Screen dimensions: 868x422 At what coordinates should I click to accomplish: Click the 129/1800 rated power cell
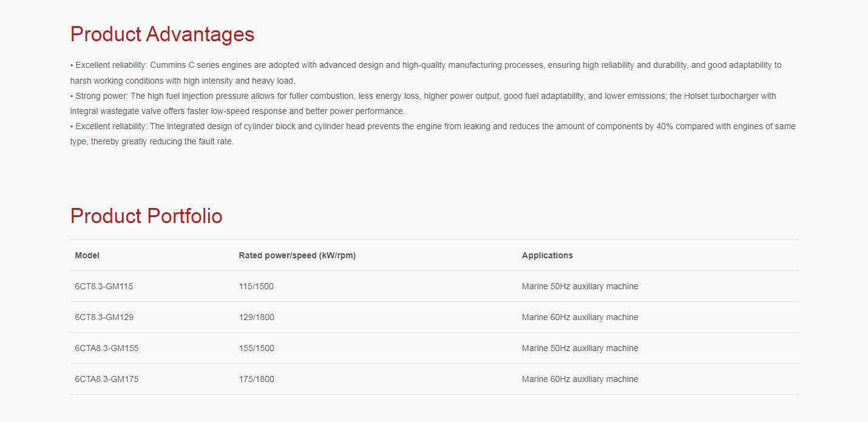[x=256, y=317]
